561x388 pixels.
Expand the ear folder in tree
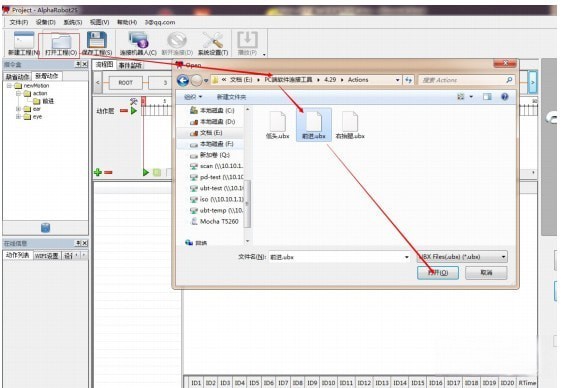pos(18,109)
